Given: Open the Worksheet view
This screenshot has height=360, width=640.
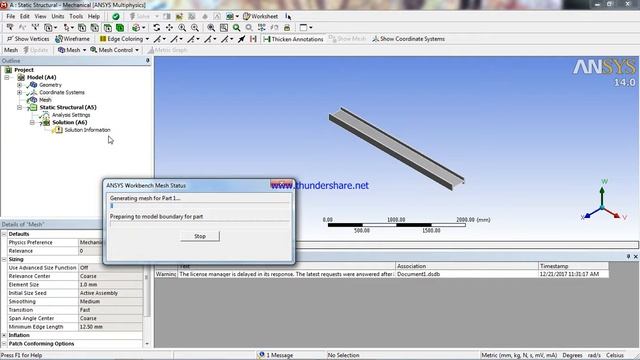Looking at the screenshot, I should 260,16.
